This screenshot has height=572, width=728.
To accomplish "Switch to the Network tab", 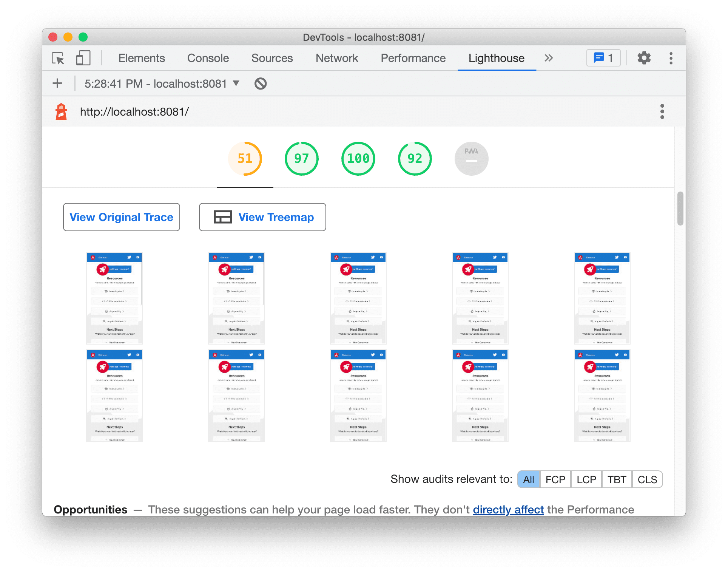I will 336,58.
